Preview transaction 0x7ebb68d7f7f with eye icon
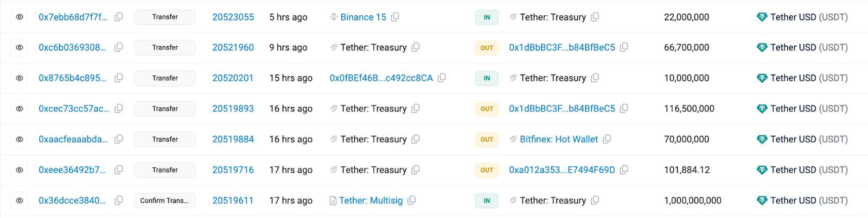This screenshot has width=868, height=218. click(20, 17)
